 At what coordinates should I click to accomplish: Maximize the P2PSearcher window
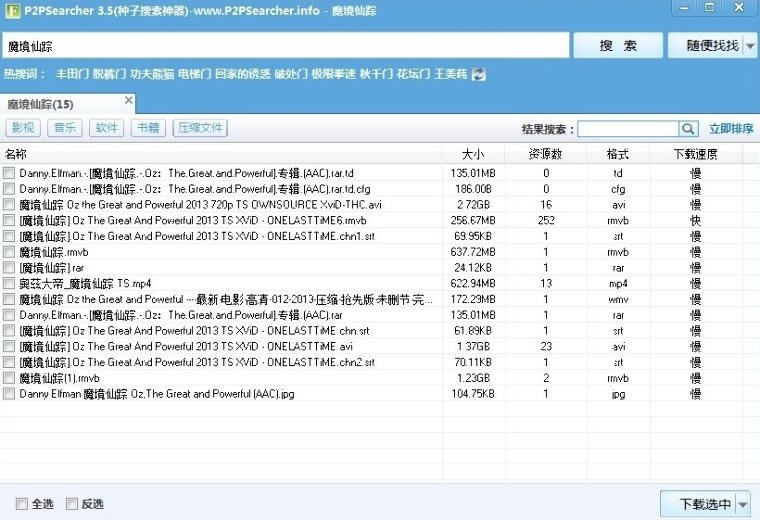click(x=710, y=8)
